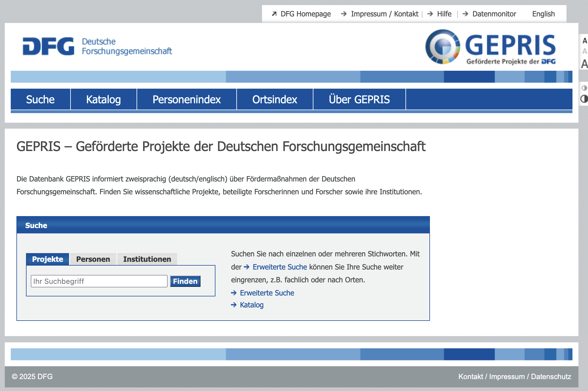Switch to the Personen search tab
The height and width of the screenshot is (391, 588).
[x=93, y=259]
